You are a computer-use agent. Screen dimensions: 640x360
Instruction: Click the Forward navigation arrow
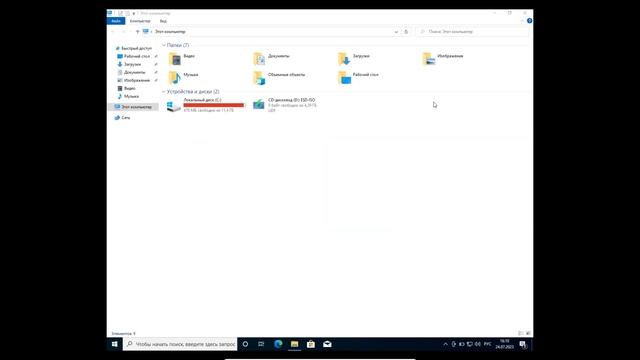(x=123, y=32)
